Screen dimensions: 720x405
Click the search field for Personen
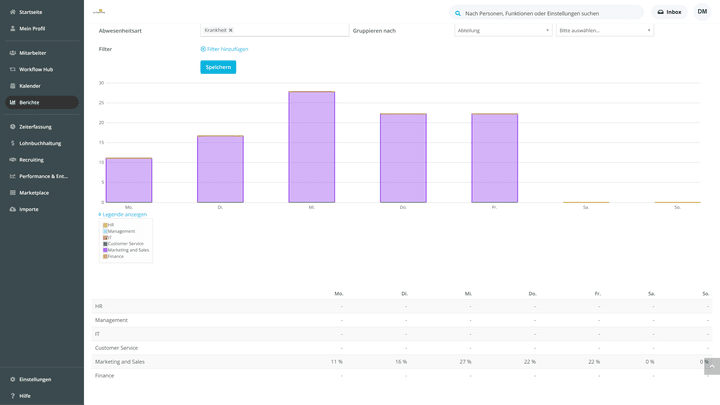[546, 13]
